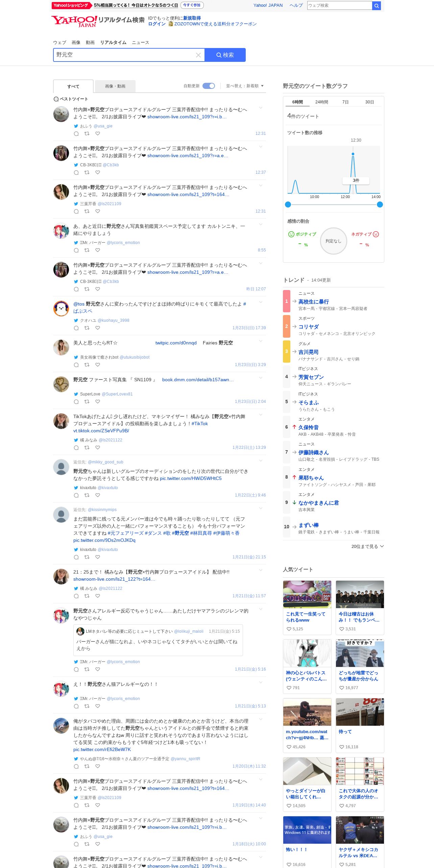Open the #TikTok hashtag link
The image size is (434, 868).
tap(199, 424)
